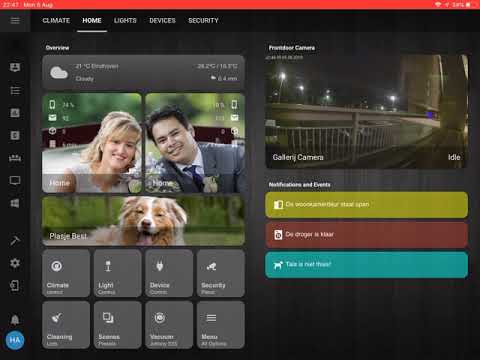Open the Vacuum tile

(169, 325)
